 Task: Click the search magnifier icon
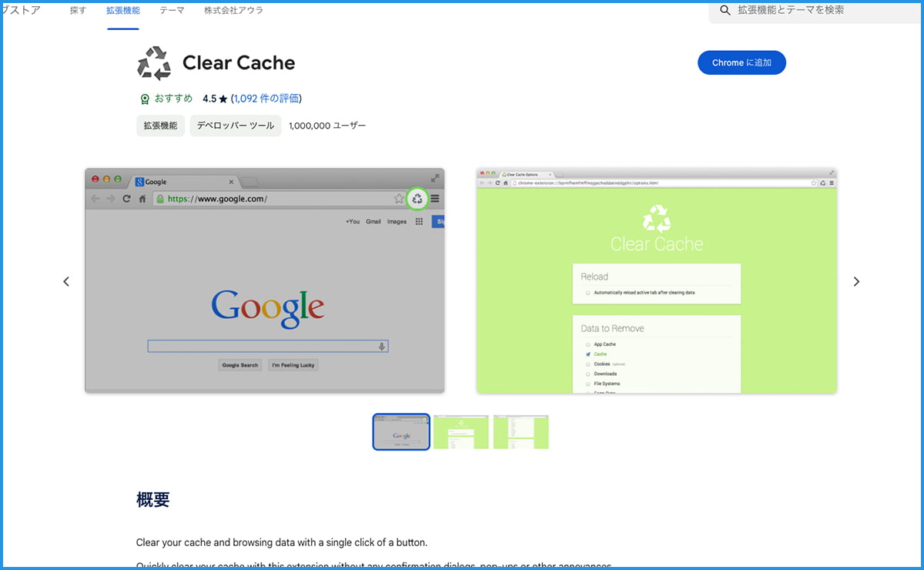[725, 10]
